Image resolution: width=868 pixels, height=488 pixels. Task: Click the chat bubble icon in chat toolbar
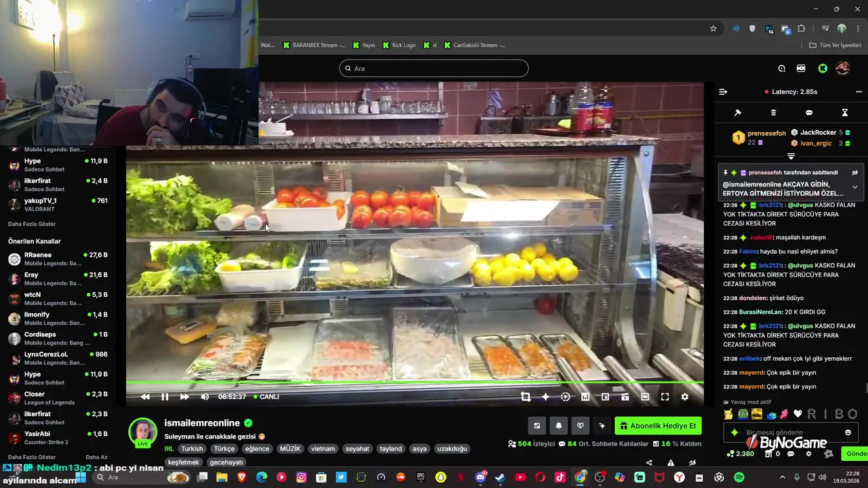809,113
